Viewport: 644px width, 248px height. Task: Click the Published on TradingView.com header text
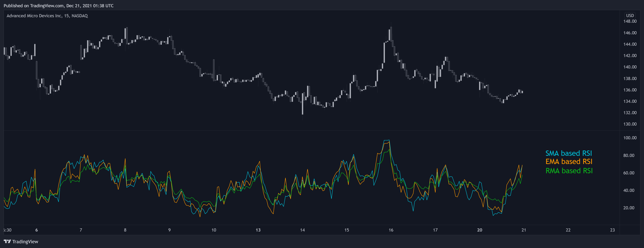(x=59, y=5)
